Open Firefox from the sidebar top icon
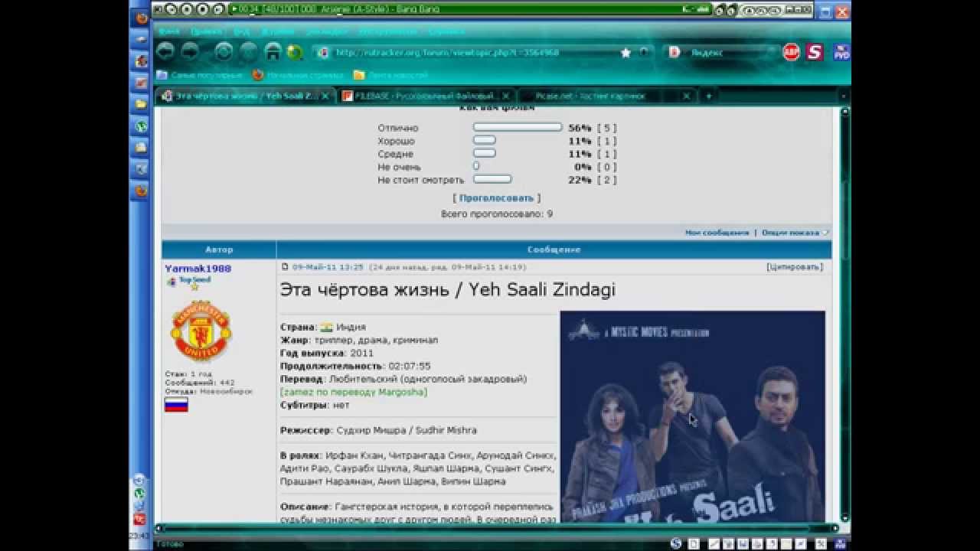Viewport: 980px width, 551px height. [x=141, y=18]
